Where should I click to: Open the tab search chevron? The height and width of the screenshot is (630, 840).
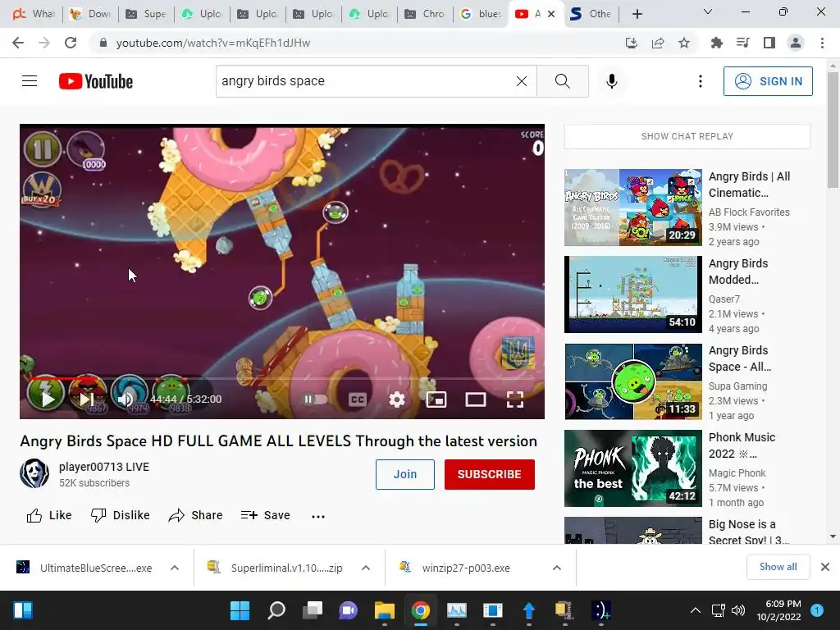708,11
